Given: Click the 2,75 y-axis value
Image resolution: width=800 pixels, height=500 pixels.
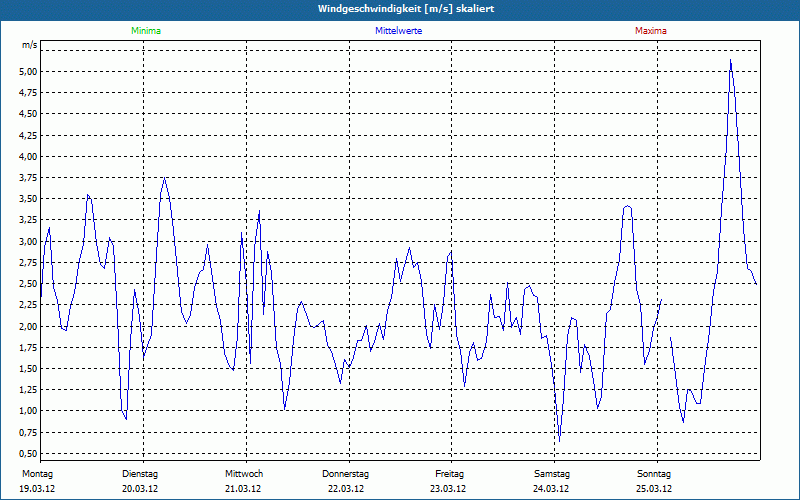Looking at the screenshot, I should 29,263.
